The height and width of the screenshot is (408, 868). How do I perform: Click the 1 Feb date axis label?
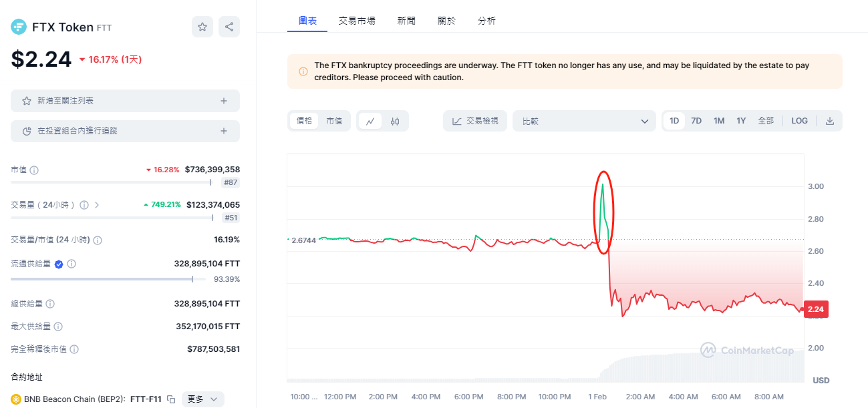click(597, 397)
